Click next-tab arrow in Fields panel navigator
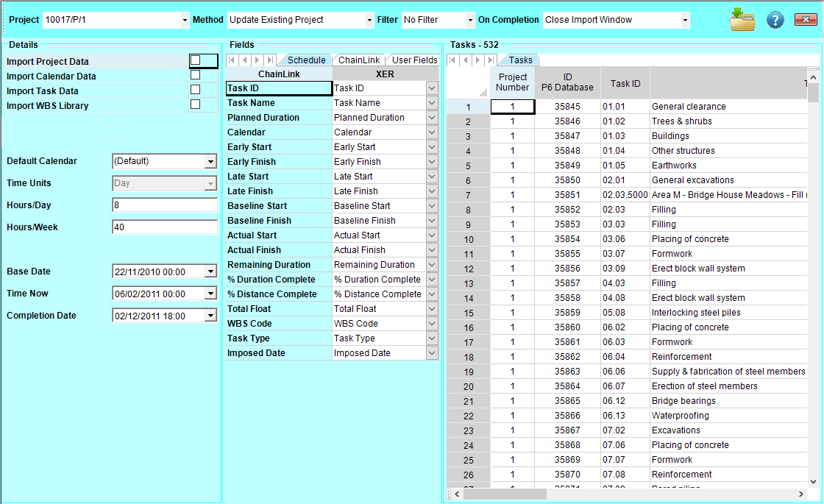Viewport: 824px width, 504px height. point(257,60)
